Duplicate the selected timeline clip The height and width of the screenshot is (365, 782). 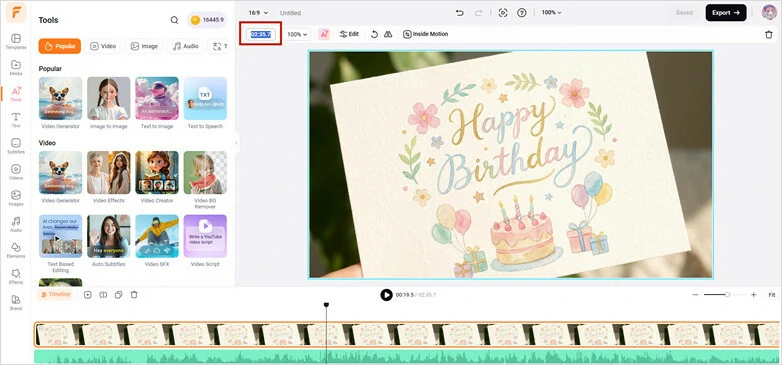tap(118, 295)
